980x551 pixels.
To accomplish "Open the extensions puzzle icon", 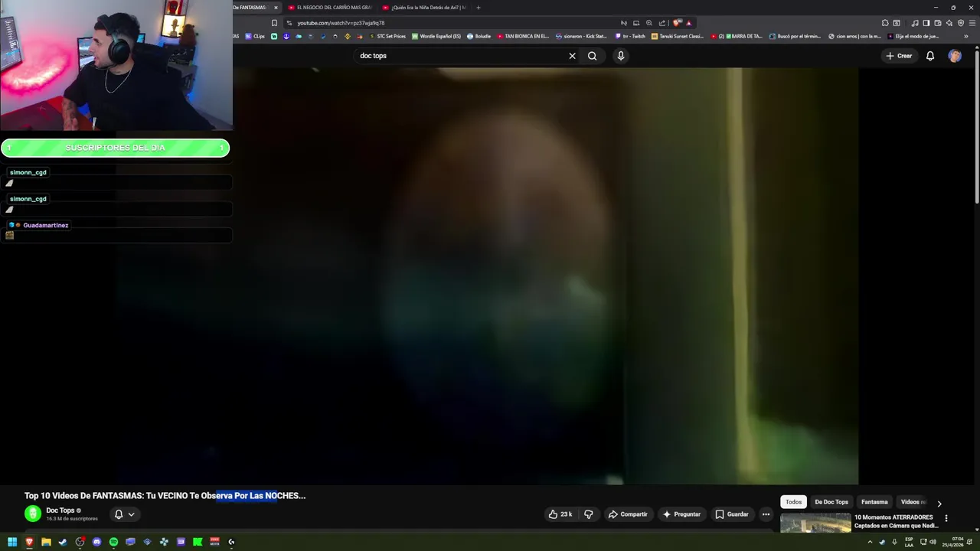I will tap(885, 23).
